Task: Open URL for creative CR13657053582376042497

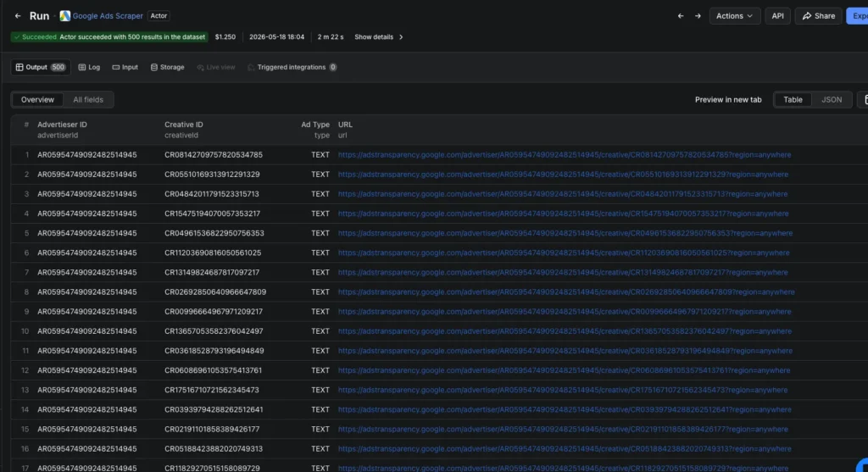Action: coord(565,331)
